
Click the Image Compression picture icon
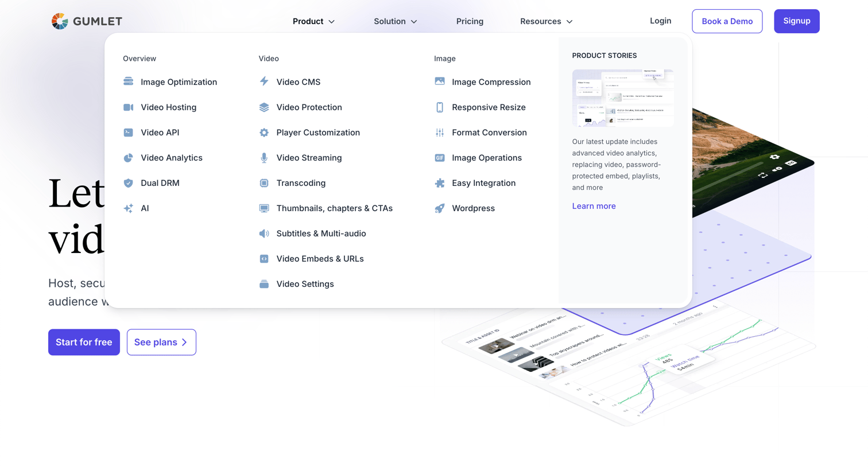[x=440, y=81]
